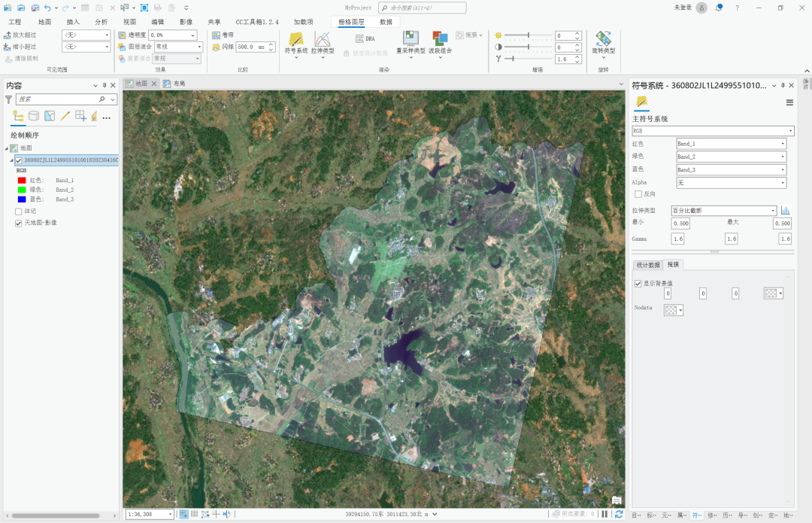Open the symbology pane hamburger menu
Image resolution: width=812 pixels, height=523 pixels.
(789, 102)
